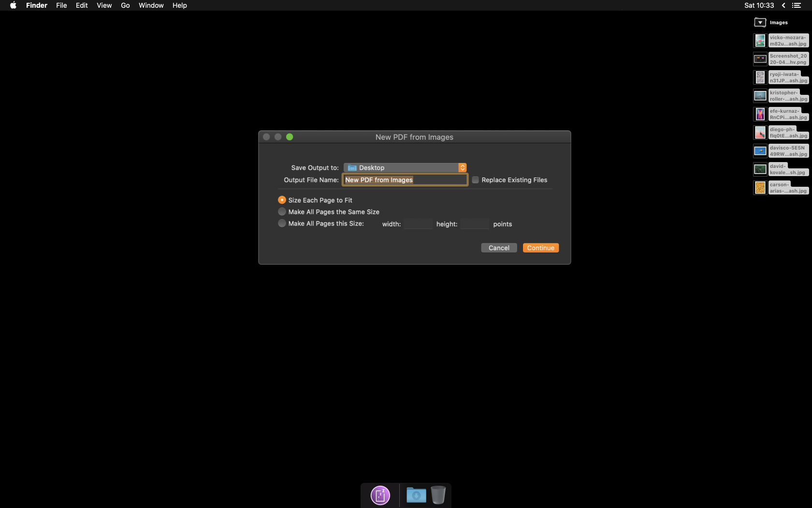Select Make All Pages this Size option
812x508 pixels.
282,223
